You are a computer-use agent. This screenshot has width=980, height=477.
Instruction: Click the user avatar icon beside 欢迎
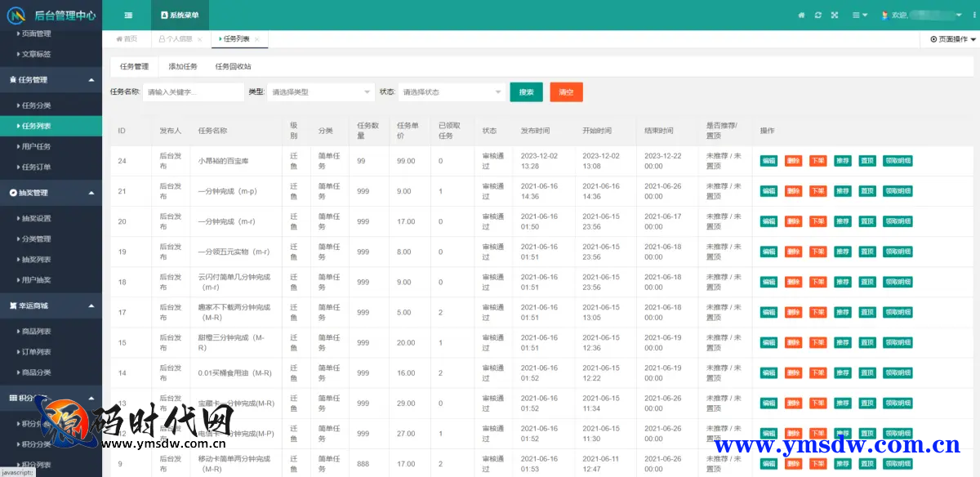[x=885, y=15]
